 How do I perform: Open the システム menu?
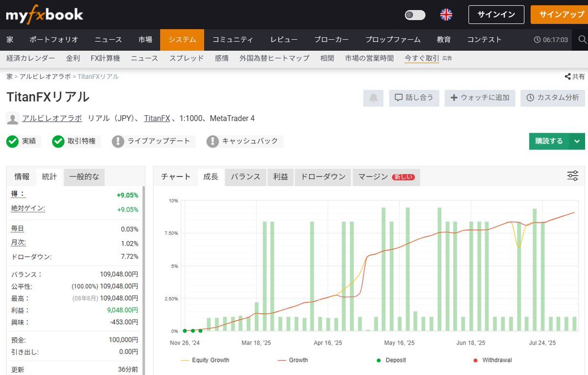pos(182,40)
